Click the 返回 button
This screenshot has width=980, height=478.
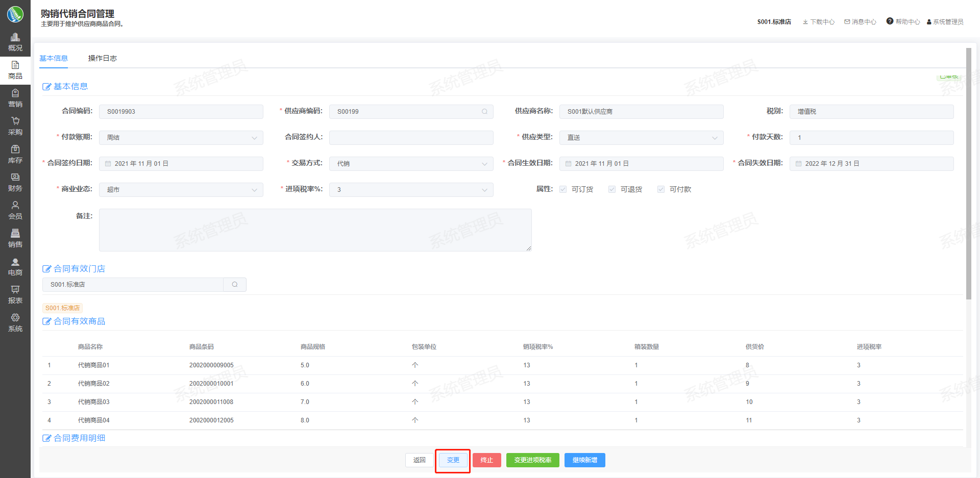[x=420, y=460]
